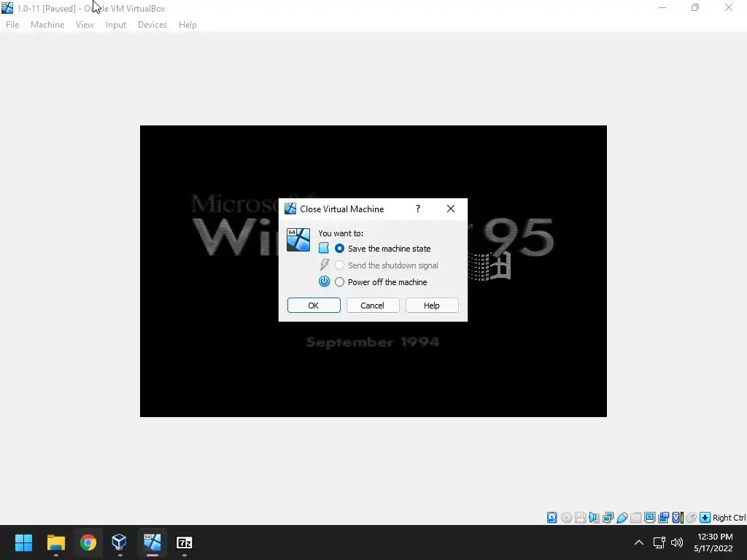Minimize the VirtualBox VM window

pos(662,7)
